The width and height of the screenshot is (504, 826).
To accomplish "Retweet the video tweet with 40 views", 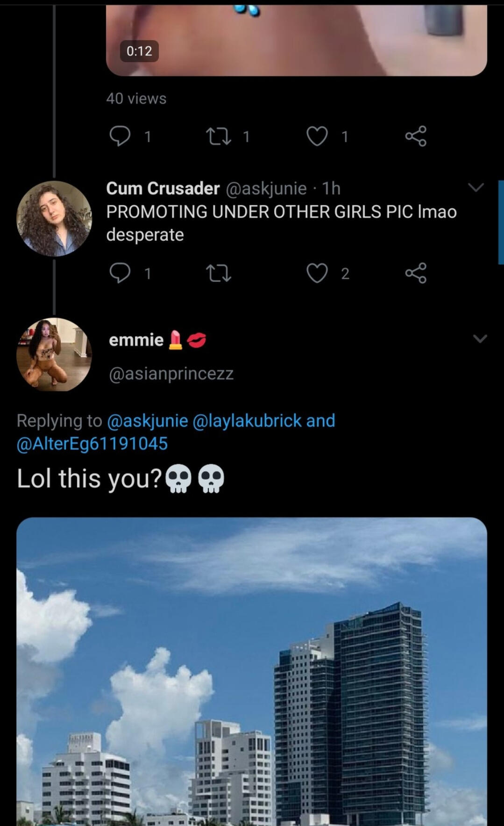I will [219, 136].
